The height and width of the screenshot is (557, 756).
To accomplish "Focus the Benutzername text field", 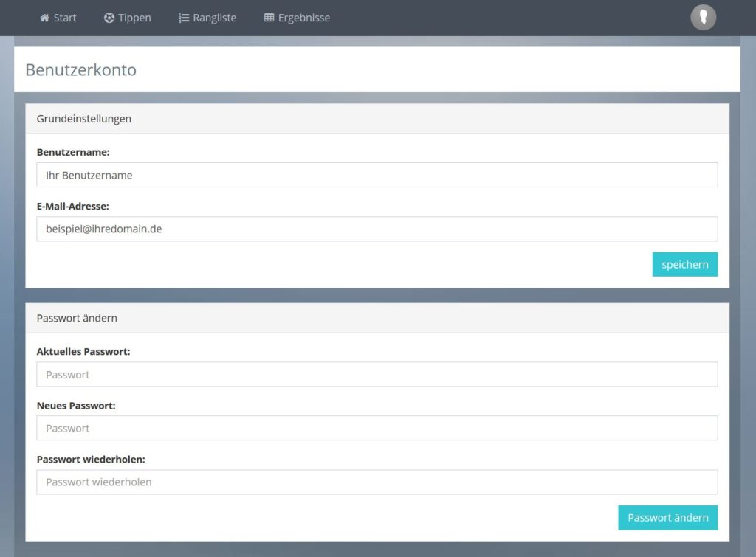I will [377, 175].
